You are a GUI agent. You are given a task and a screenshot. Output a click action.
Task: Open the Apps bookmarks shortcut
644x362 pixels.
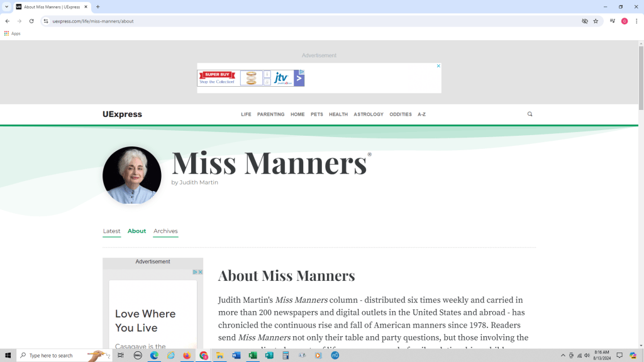point(12,33)
